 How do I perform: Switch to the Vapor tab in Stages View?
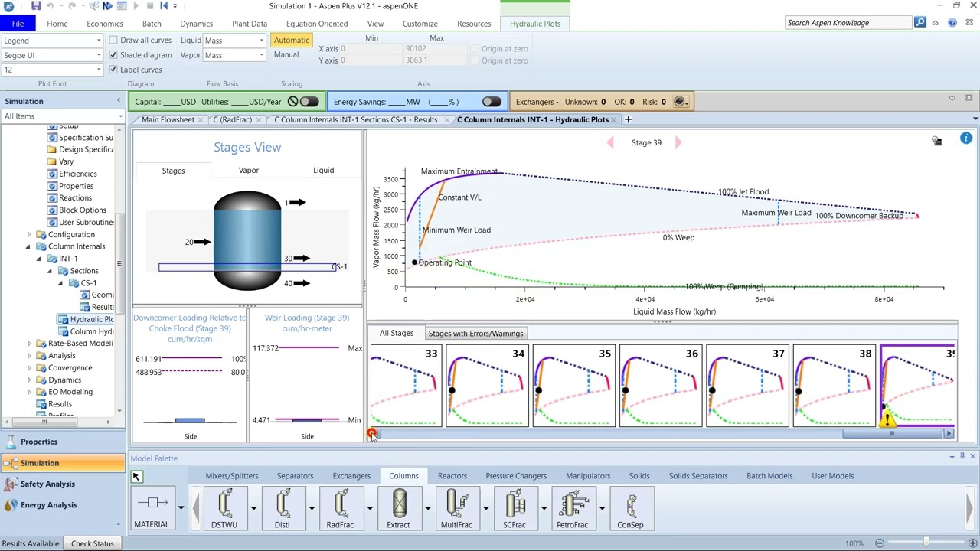[249, 171]
